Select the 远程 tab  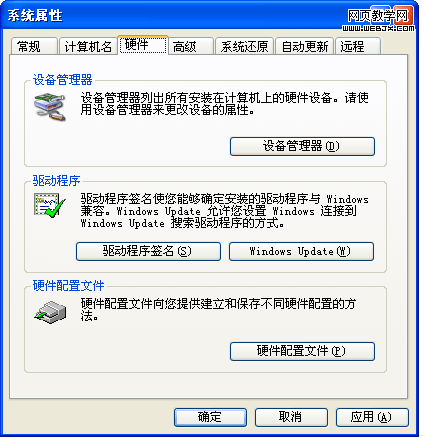click(358, 46)
